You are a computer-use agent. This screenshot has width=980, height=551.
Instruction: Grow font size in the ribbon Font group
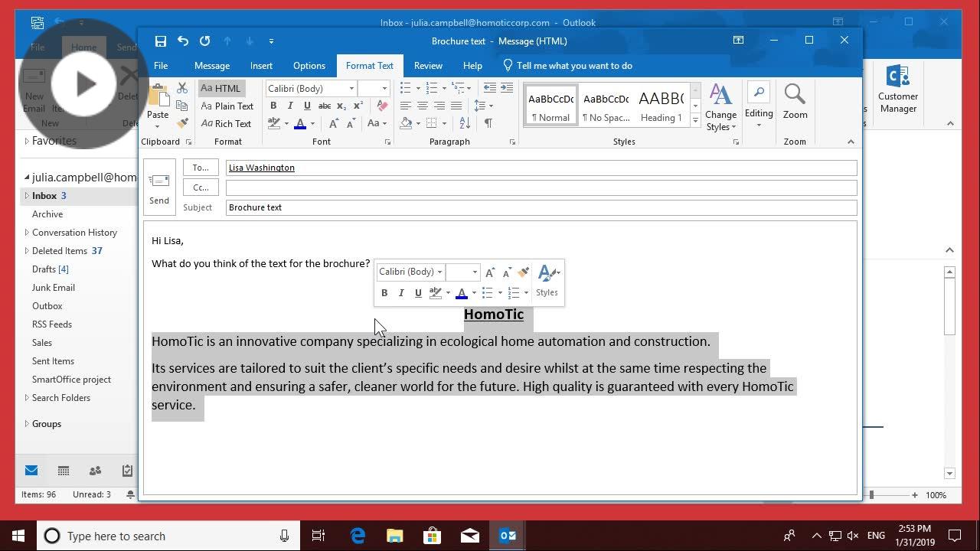333,123
